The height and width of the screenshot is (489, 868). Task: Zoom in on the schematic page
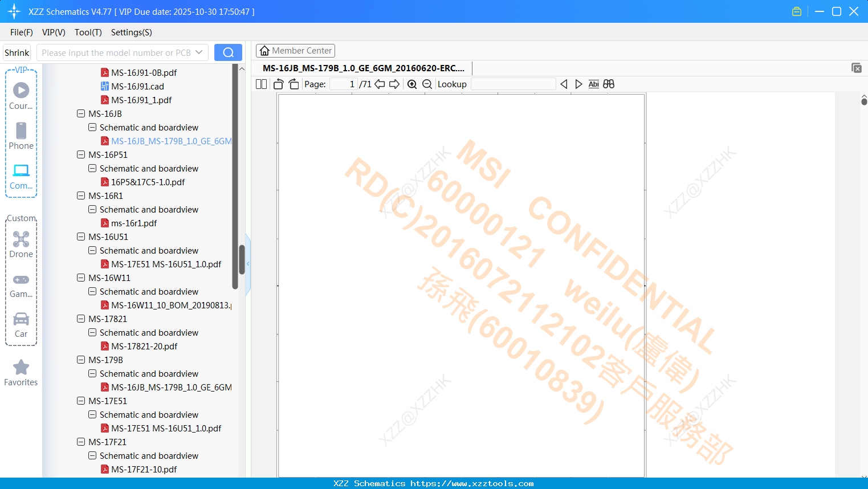pyautogui.click(x=412, y=84)
